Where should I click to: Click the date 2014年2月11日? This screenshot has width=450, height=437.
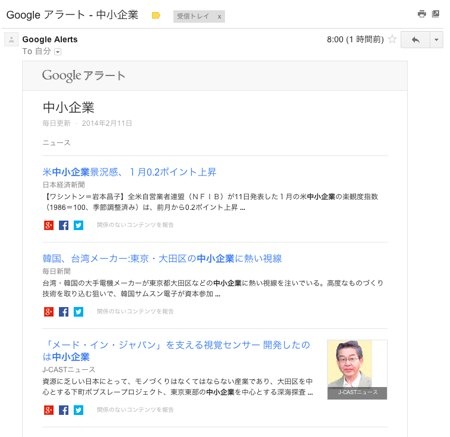[107, 123]
